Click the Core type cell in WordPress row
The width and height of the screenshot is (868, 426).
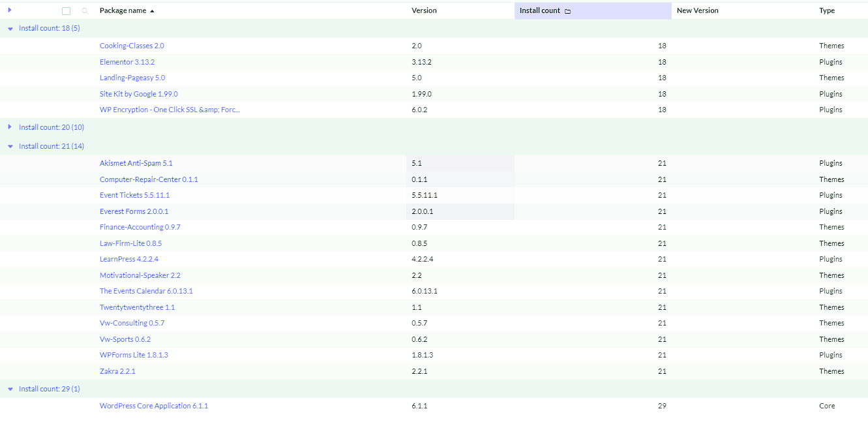(827, 406)
